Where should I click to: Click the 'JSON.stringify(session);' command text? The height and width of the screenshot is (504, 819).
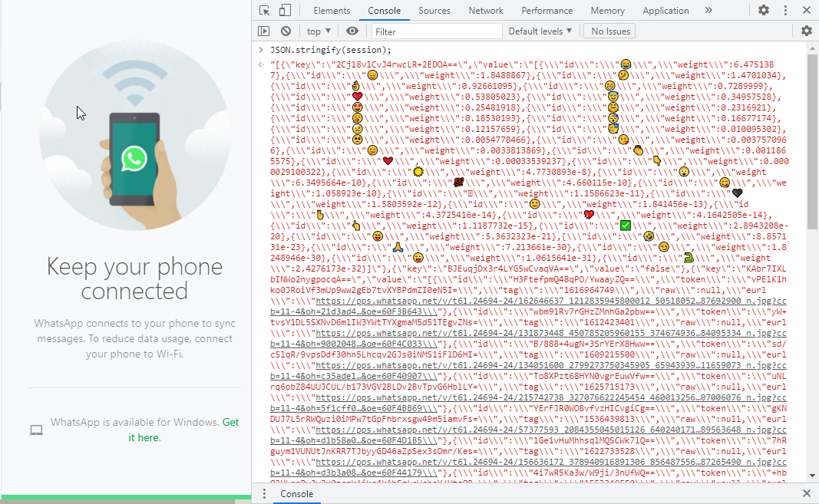coord(331,50)
